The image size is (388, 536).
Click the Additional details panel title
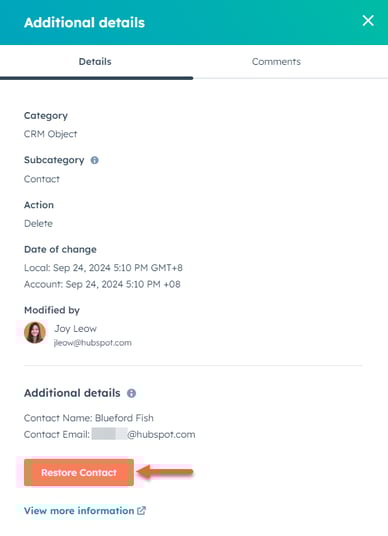pyautogui.click(x=84, y=23)
